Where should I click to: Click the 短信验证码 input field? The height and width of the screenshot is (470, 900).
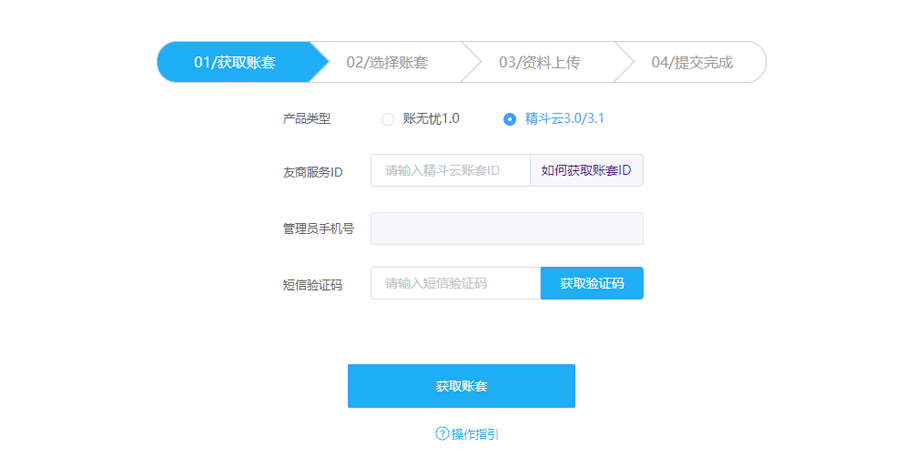pyautogui.click(x=456, y=283)
